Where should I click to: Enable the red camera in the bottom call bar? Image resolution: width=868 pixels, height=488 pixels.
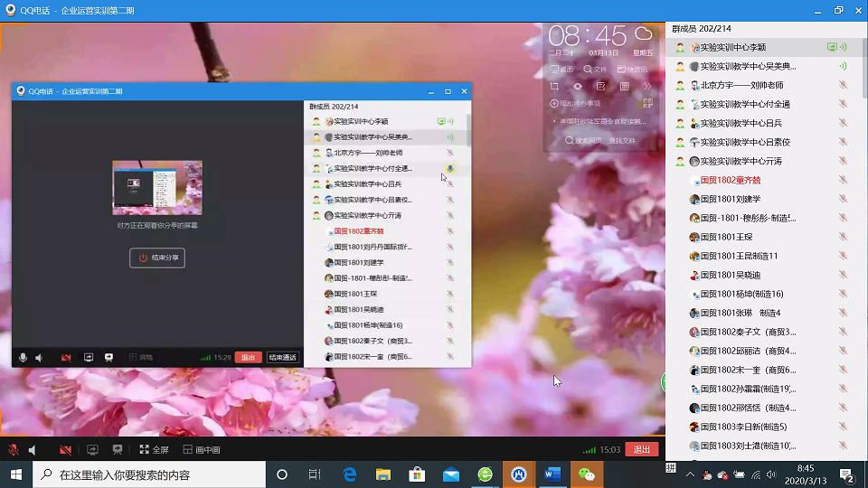click(x=65, y=449)
